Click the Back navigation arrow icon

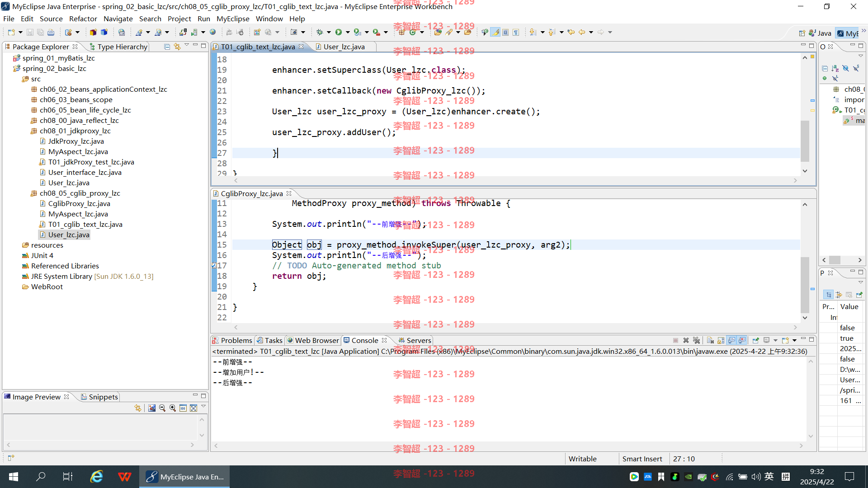[x=582, y=32]
